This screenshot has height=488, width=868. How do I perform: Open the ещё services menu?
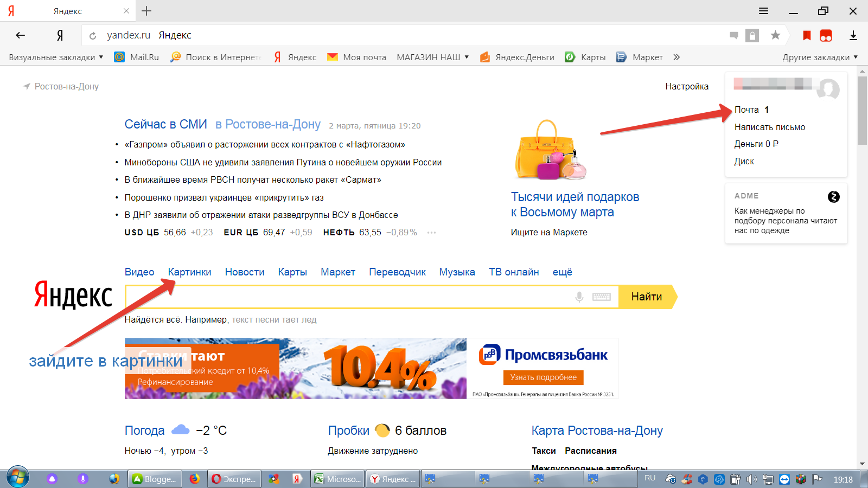point(563,272)
